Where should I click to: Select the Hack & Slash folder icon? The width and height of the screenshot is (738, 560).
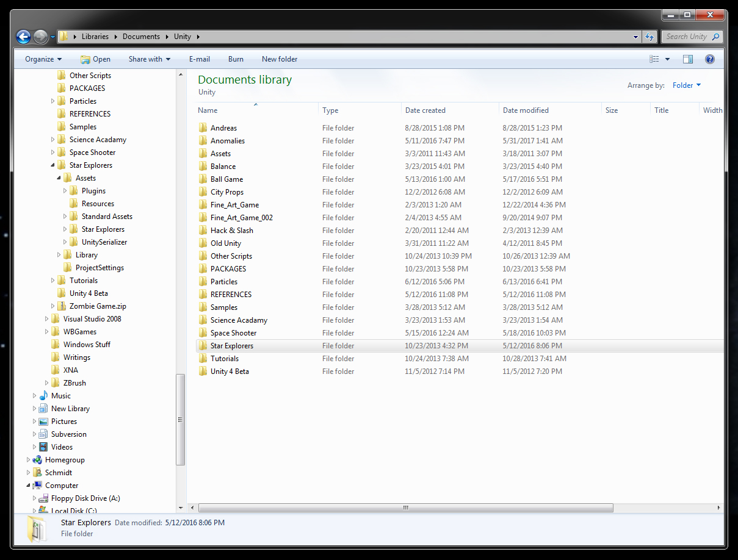point(203,231)
